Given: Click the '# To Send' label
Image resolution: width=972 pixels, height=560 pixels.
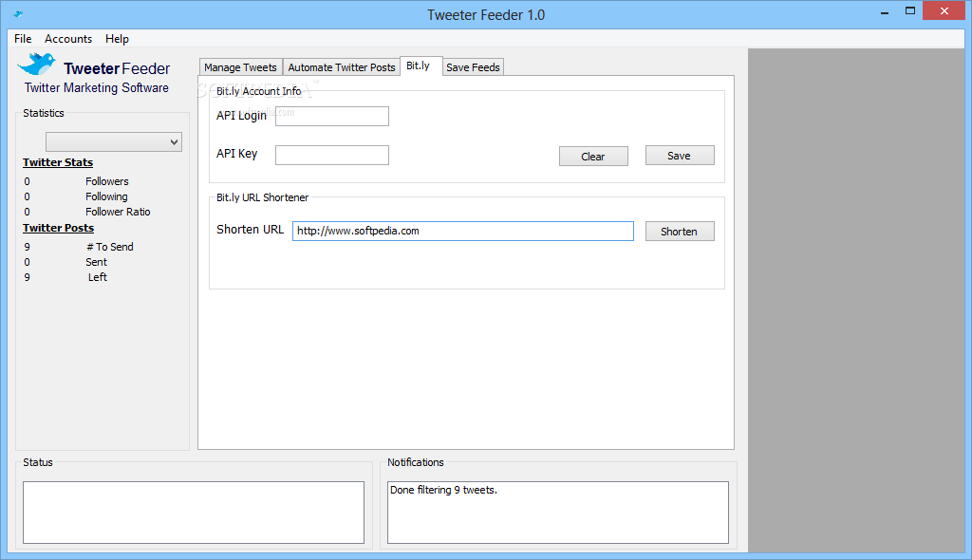Looking at the screenshot, I should (110, 247).
